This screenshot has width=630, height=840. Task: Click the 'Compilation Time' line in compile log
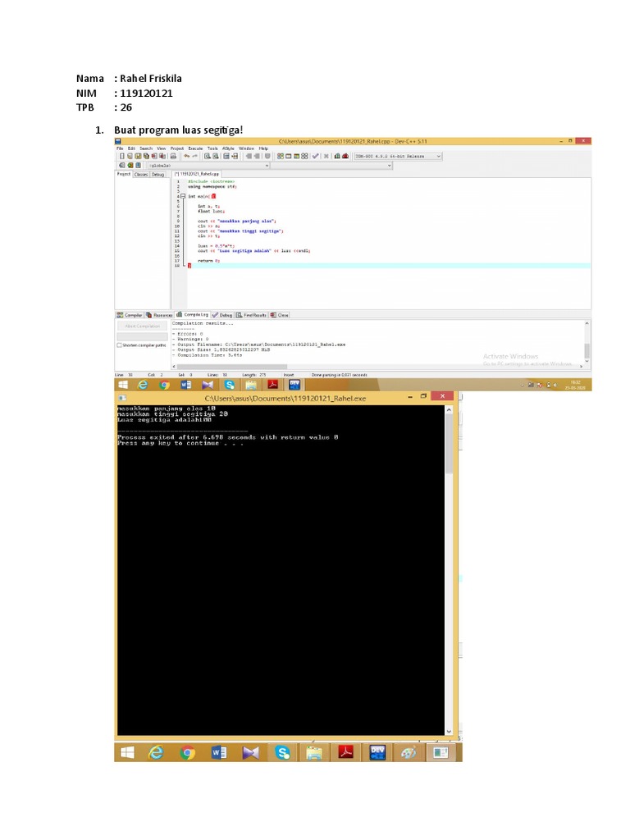209,355
